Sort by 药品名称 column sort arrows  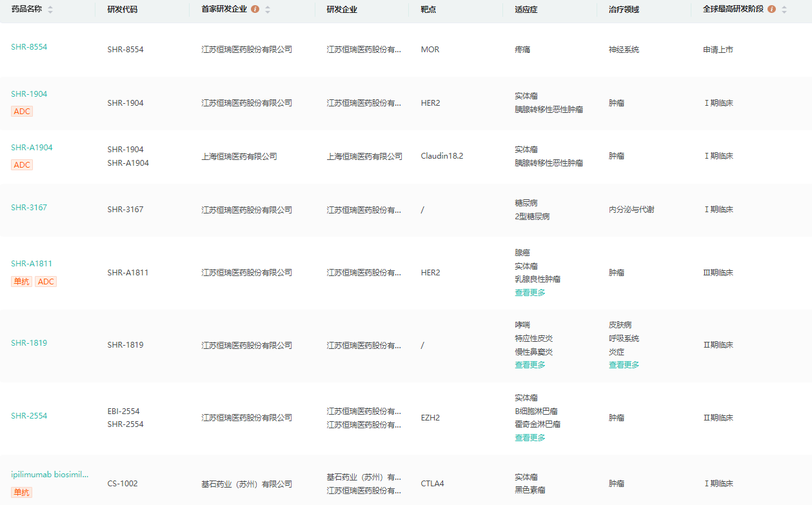coord(51,10)
